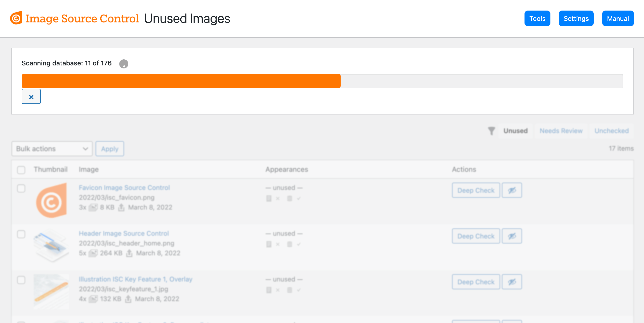Viewport: 644px width, 323px height.
Task: Check the Favicon Image Source Control row
Action: 21,188
